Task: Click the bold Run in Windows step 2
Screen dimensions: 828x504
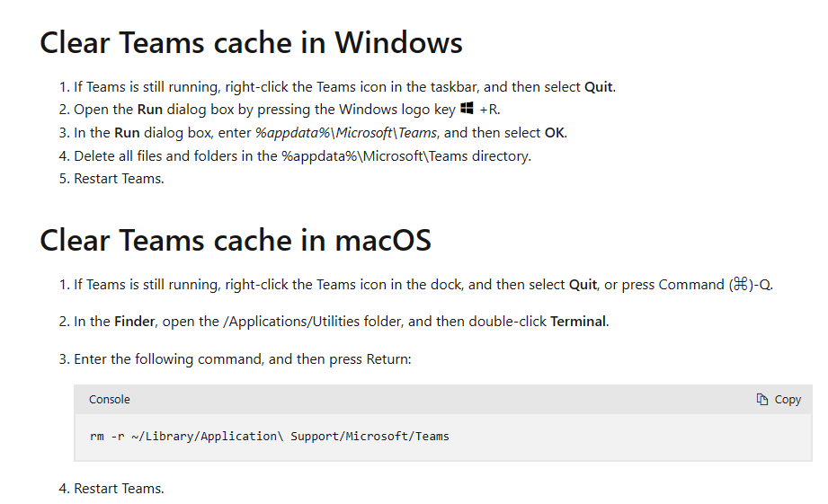Action: pyautogui.click(x=150, y=110)
